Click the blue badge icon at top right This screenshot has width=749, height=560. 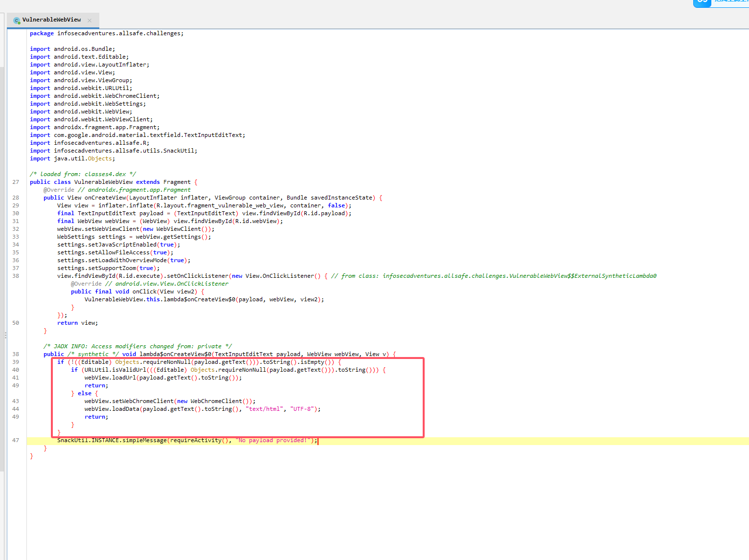pyautogui.click(x=702, y=2)
